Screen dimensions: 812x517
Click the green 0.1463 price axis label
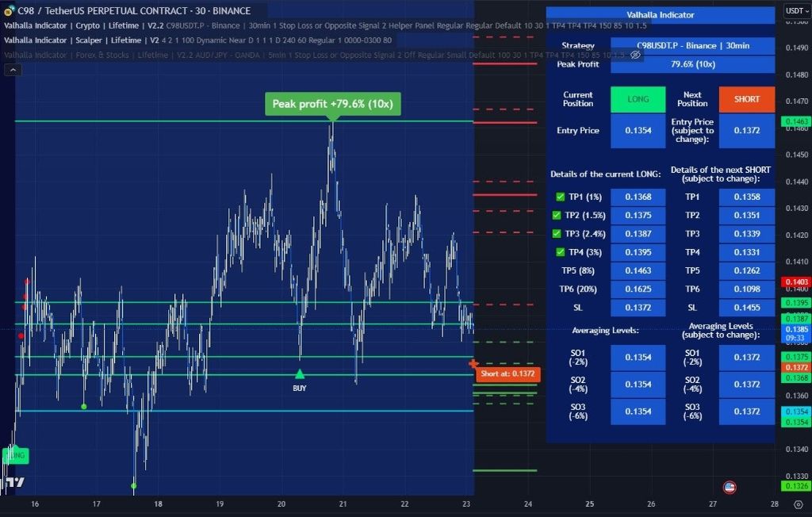(796, 122)
